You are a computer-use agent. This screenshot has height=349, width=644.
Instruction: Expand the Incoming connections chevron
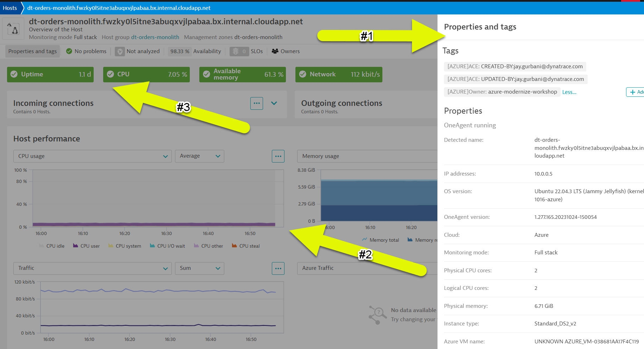pyautogui.click(x=274, y=103)
